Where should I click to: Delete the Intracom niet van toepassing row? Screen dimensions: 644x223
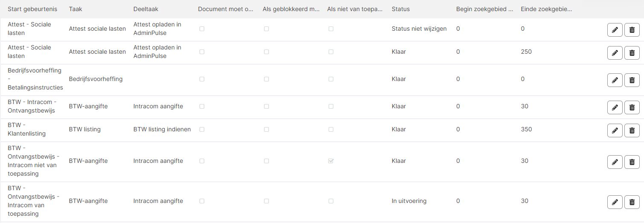[632, 162]
